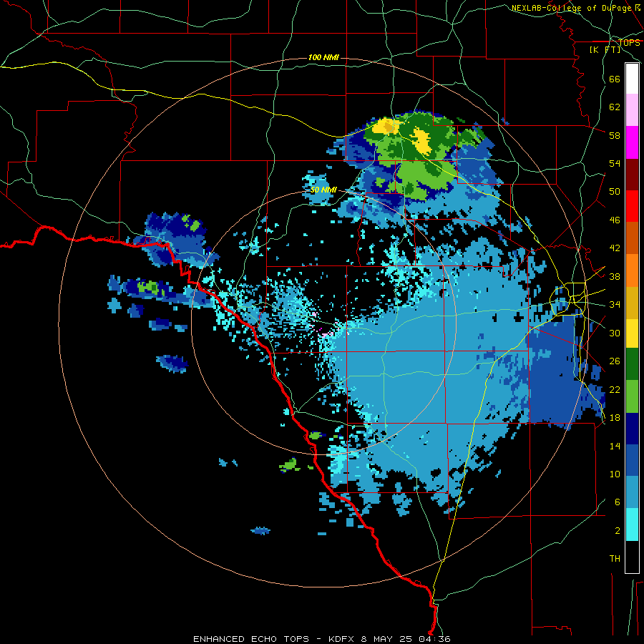
Task: Click the legend value 54
Action: [615, 163]
